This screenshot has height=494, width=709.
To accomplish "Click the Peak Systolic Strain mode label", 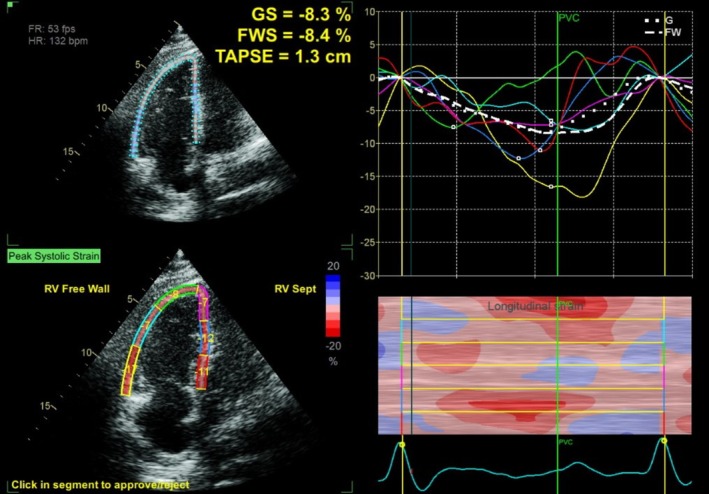I will tap(54, 256).
